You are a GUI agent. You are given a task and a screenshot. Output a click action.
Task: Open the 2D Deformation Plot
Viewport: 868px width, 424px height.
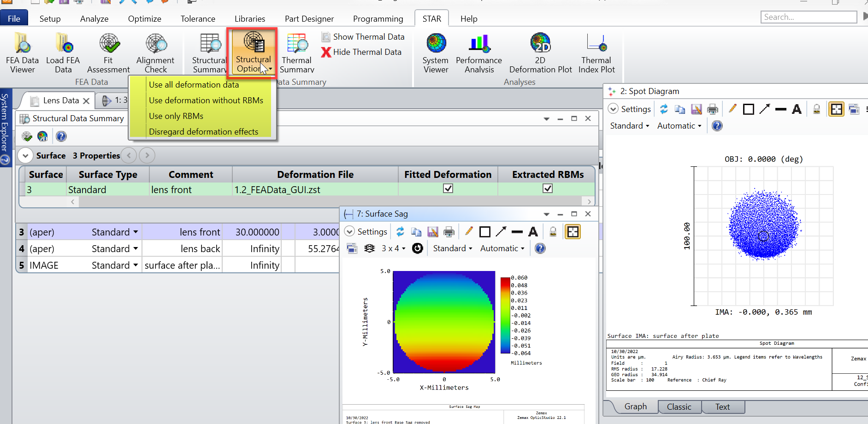540,53
